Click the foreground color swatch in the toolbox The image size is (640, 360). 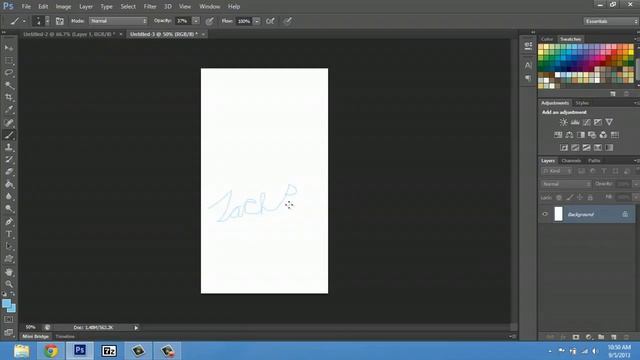[6, 303]
